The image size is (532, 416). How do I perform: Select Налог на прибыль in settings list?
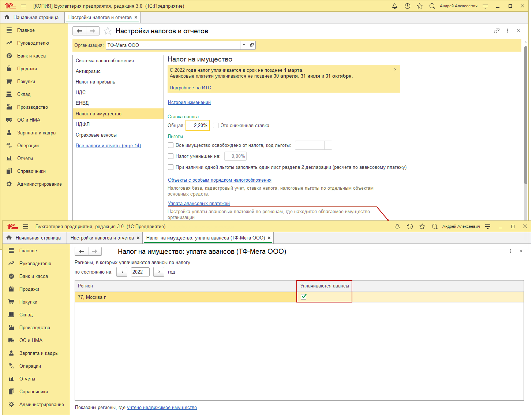point(118,82)
